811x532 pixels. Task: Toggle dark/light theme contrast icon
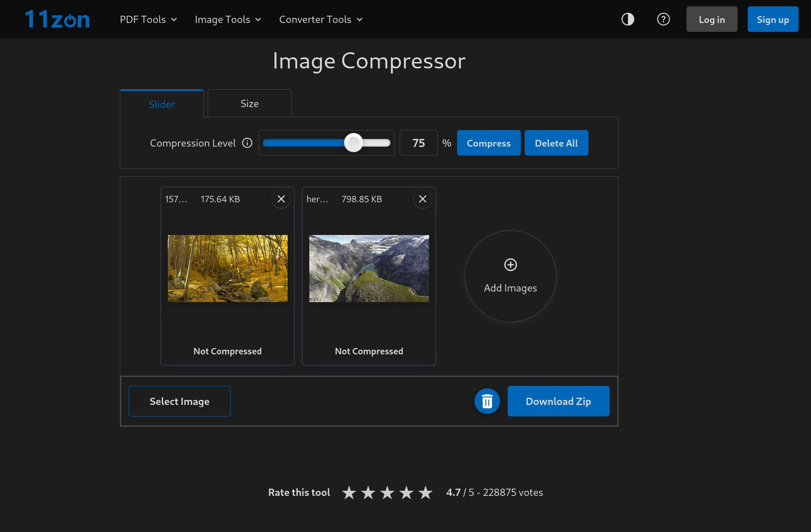(x=627, y=19)
